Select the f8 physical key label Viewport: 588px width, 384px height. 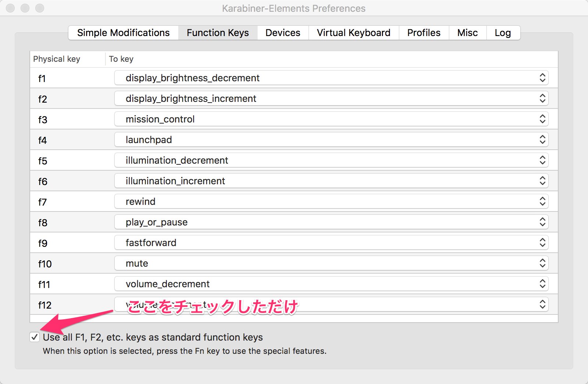pos(43,223)
